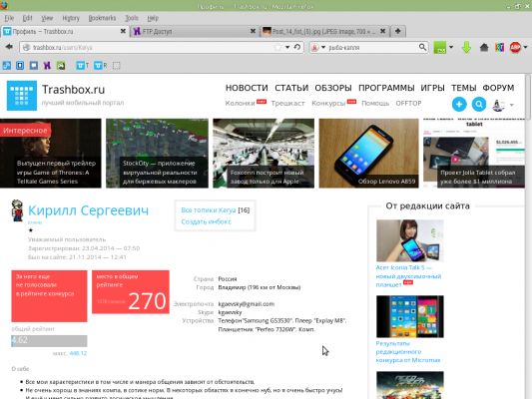Click the blue plus circle on site header

point(459,104)
